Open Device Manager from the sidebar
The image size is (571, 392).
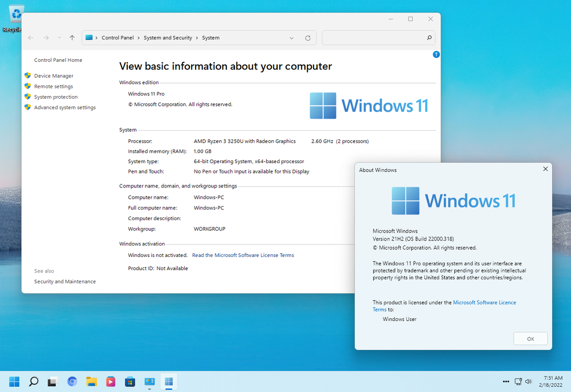[53, 76]
